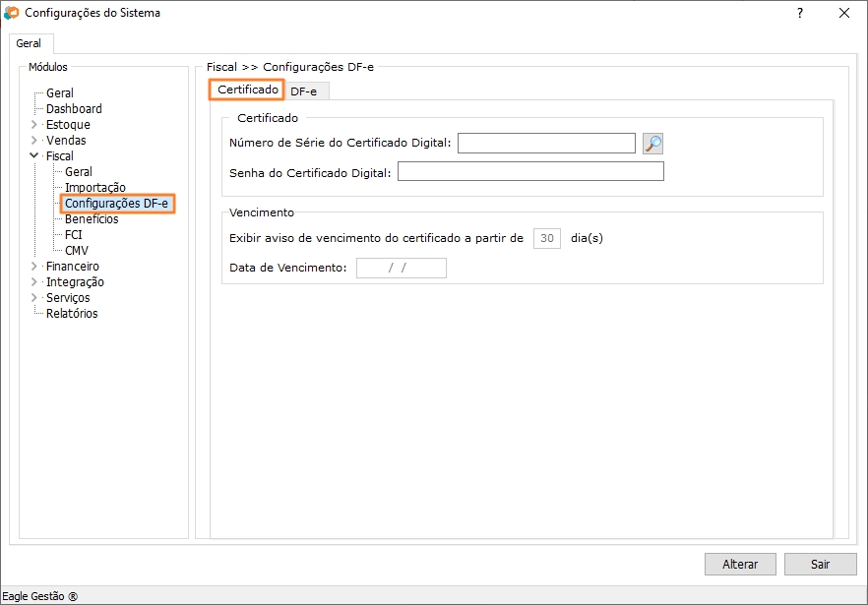Screen dimensions: 868x605
Task: Select Relatórios in the modules tree
Action: [x=72, y=314]
